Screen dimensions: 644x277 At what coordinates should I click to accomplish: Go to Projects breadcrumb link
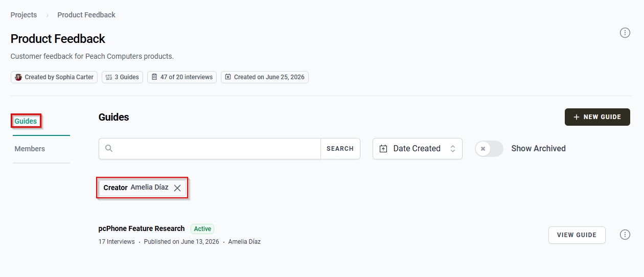click(24, 15)
